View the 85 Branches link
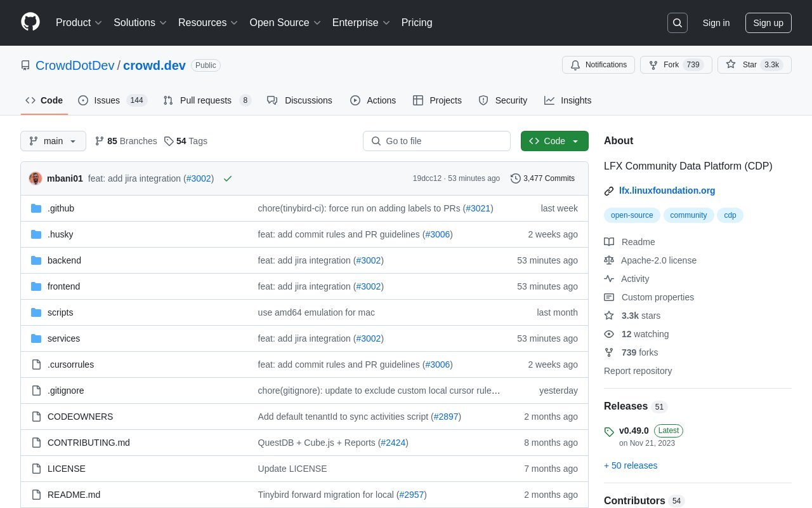Viewport: 812px width, 508px height. pyautogui.click(x=126, y=141)
